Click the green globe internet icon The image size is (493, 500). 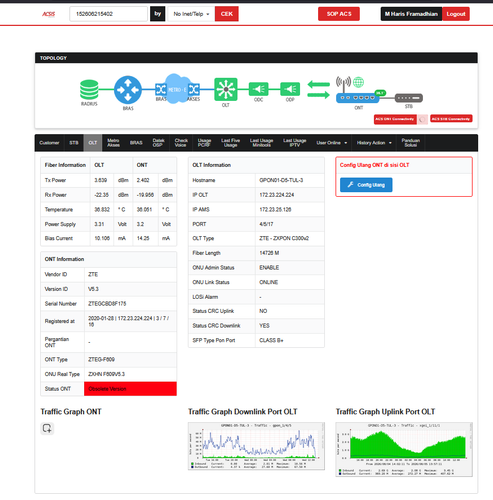coord(358,82)
